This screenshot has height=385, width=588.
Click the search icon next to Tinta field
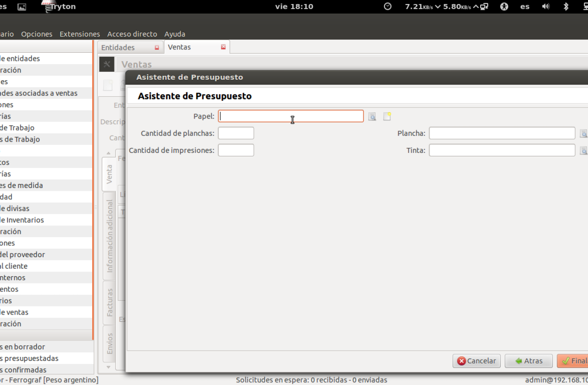pos(583,151)
